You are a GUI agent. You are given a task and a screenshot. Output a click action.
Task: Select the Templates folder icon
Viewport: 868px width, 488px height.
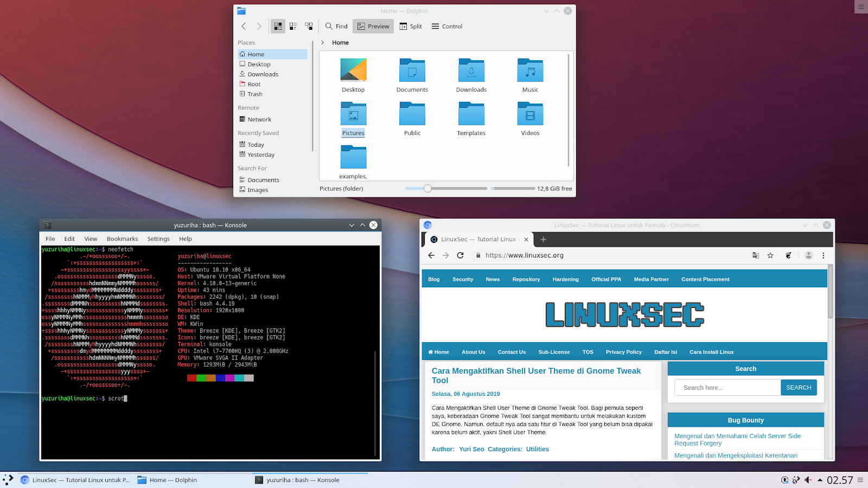tap(471, 114)
